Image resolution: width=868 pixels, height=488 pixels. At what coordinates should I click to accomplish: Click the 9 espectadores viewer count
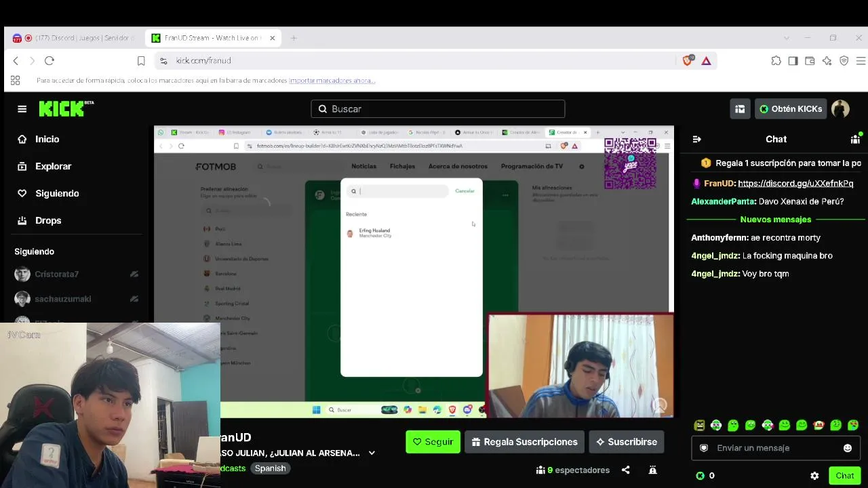point(572,470)
